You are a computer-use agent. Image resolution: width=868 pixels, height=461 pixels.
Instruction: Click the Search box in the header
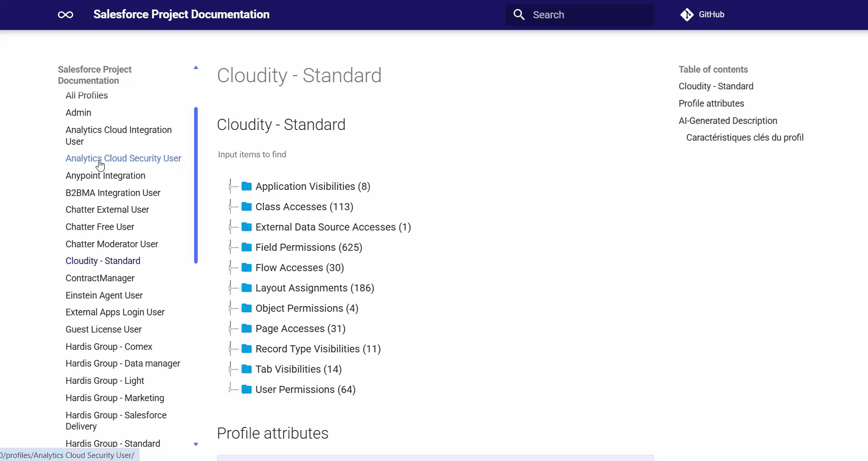(x=579, y=15)
